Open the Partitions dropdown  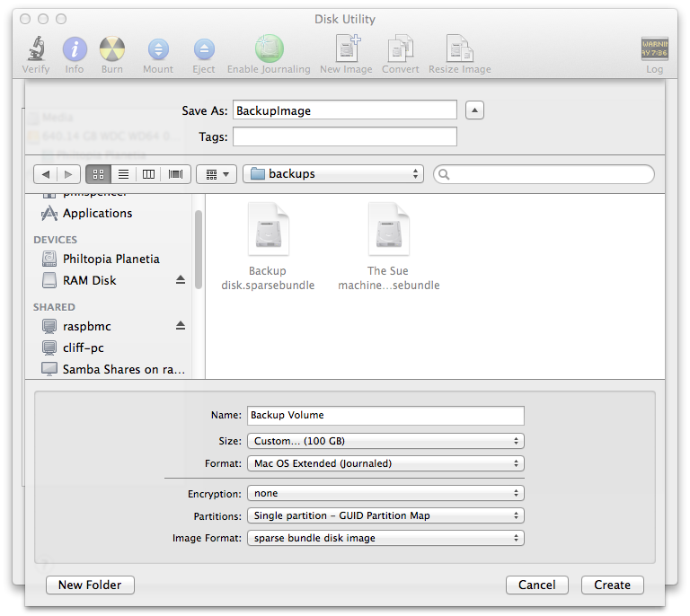tap(385, 515)
